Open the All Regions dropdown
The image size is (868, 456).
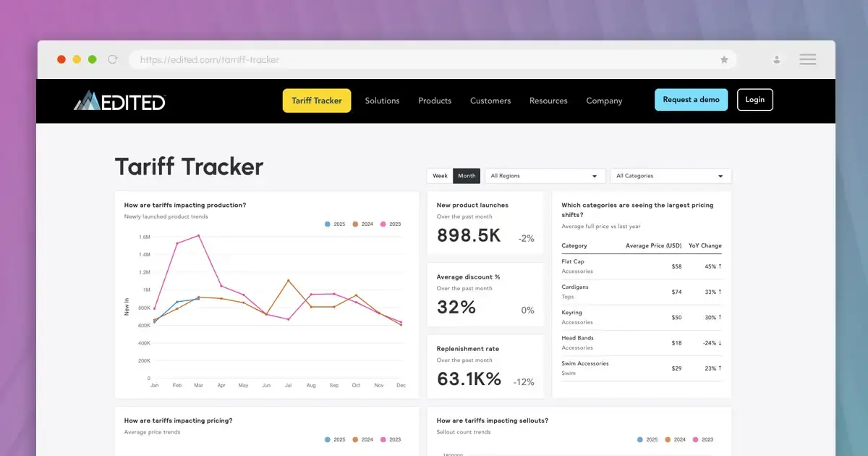[545, 175]
